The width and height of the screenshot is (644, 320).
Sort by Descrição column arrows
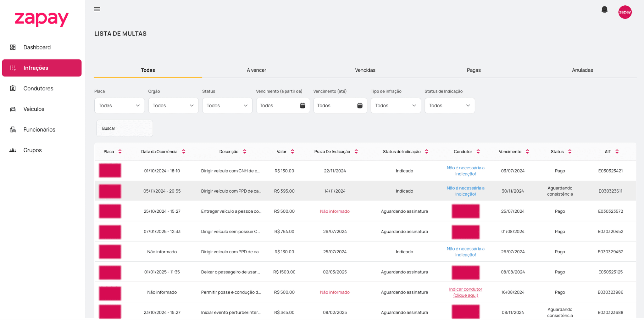(x=245, y=152)
